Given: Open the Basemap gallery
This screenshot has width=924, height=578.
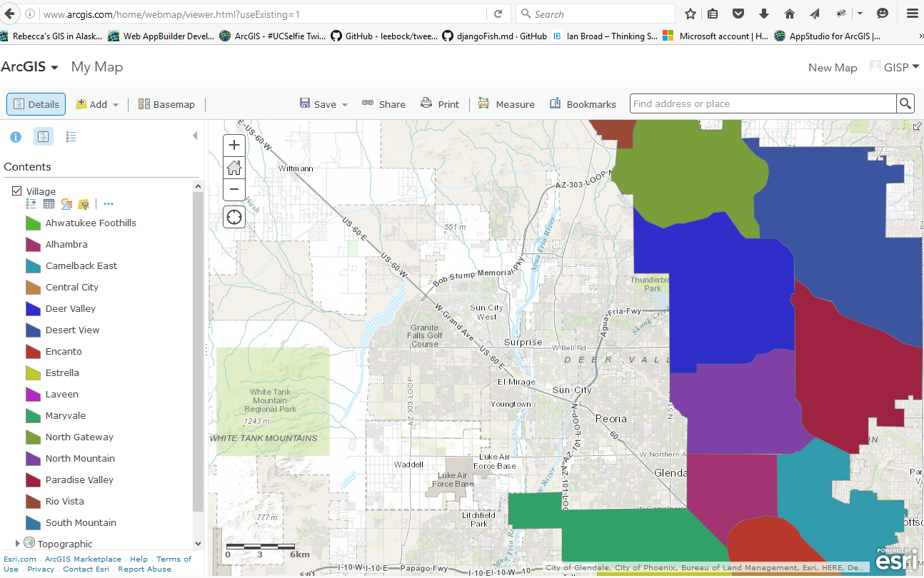Looking at the screenshot, I should tap(166, 104).
